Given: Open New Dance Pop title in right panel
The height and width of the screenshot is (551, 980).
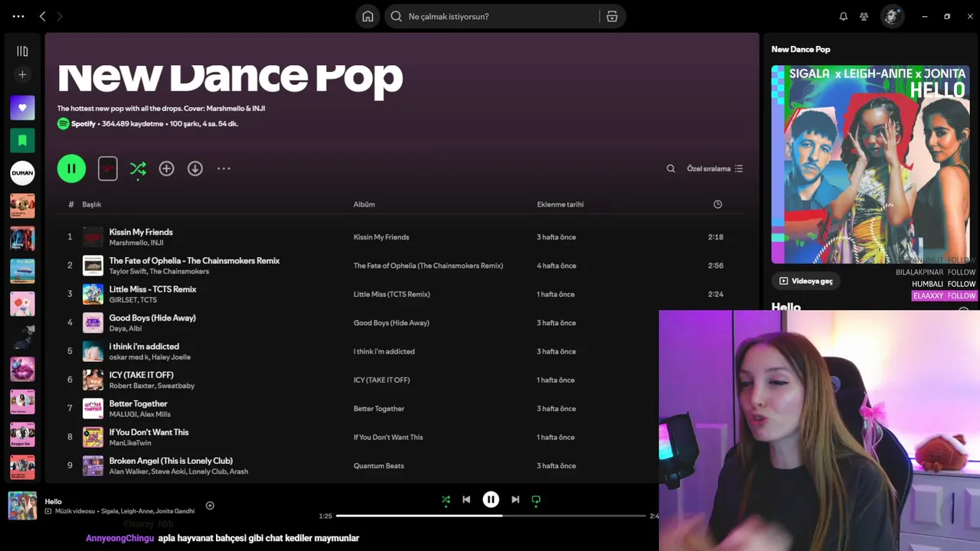Looking at the screenshot, I should [x=801, y=49].
